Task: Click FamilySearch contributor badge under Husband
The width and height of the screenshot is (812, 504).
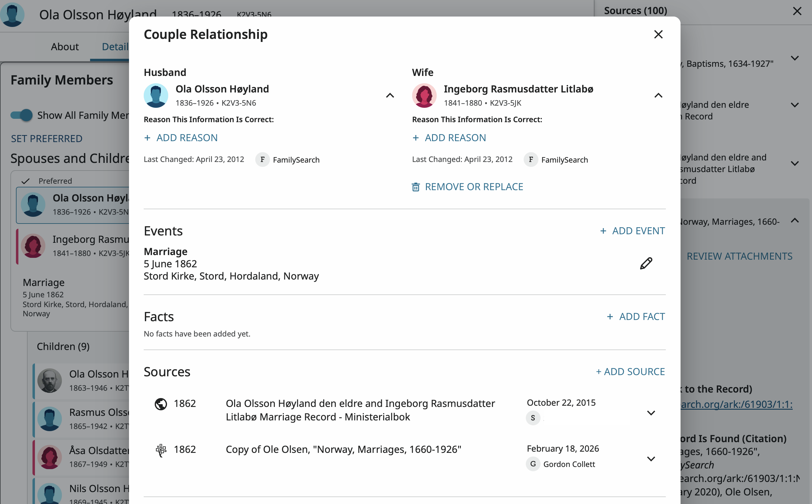Action: (262, 160)
